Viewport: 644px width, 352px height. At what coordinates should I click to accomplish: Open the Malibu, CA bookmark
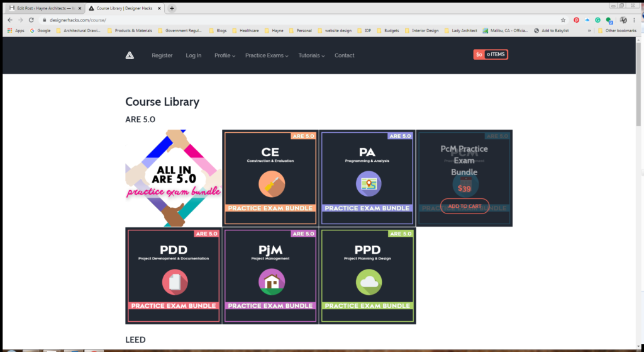tap(505, 30)
